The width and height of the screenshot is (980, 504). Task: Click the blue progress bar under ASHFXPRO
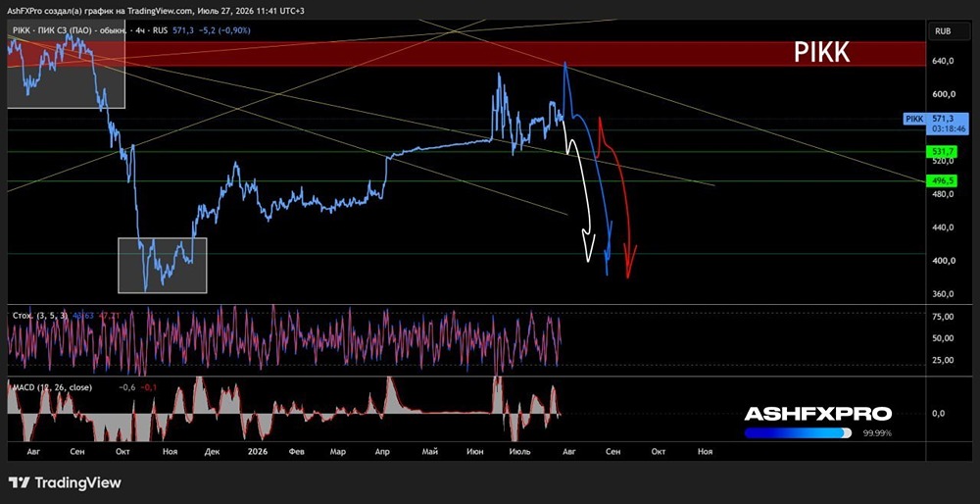(x=798, y=432)
